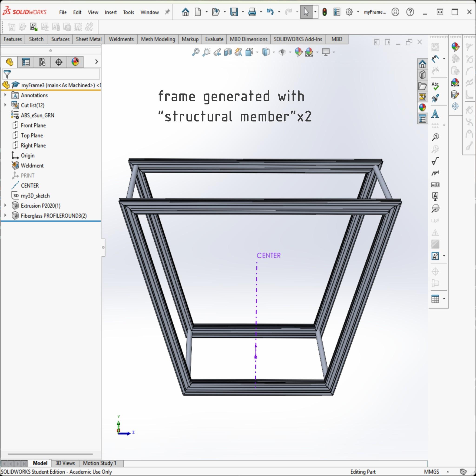
Task: Open SOLIDWORKS Resources home task pane tab
Action: 422,64
